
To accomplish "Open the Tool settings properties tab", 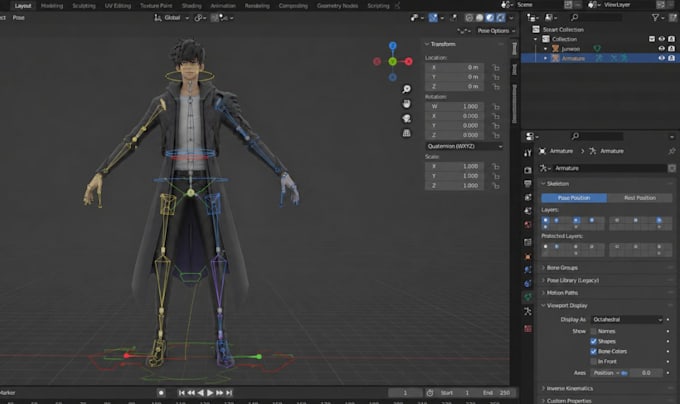I will pos(528,153).
